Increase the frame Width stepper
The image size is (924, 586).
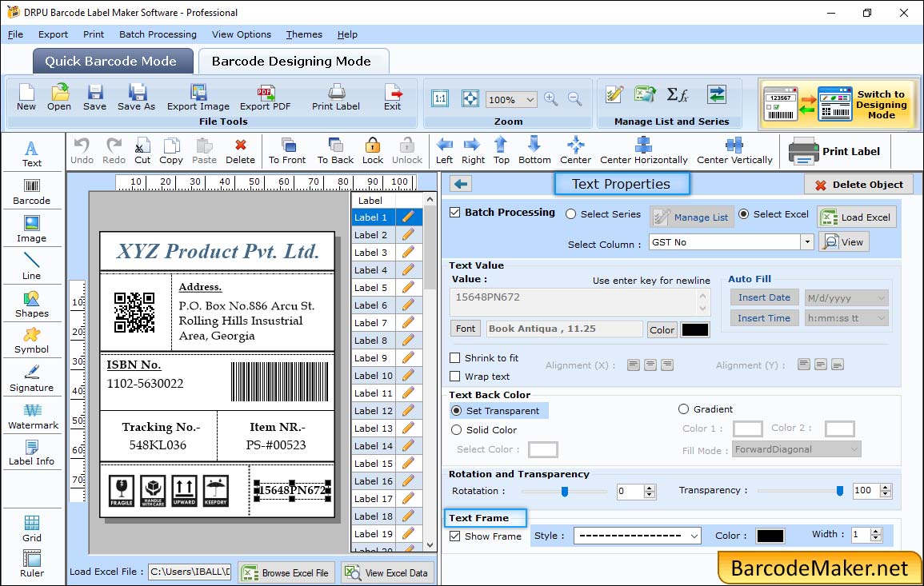click(876, 531)
